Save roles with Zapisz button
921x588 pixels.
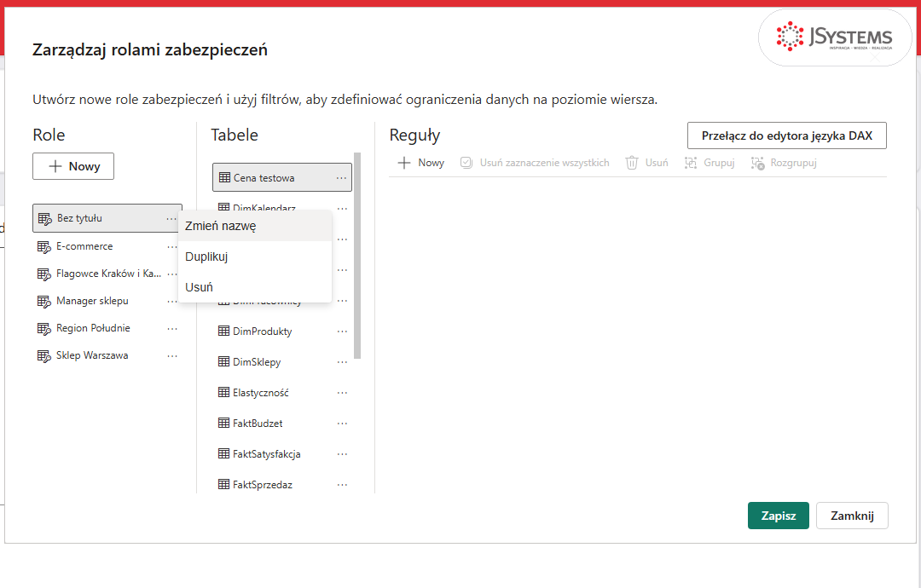(779, 516)
